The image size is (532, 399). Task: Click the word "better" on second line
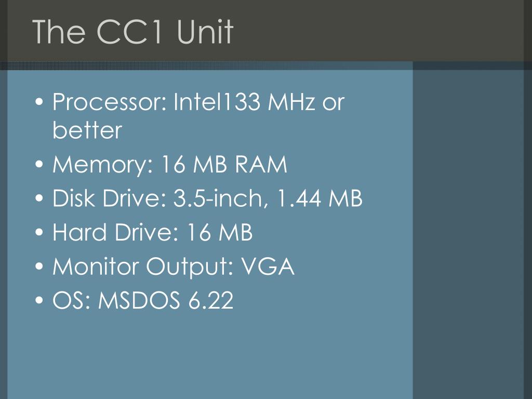pyautogui.click(x=87, y=130)
